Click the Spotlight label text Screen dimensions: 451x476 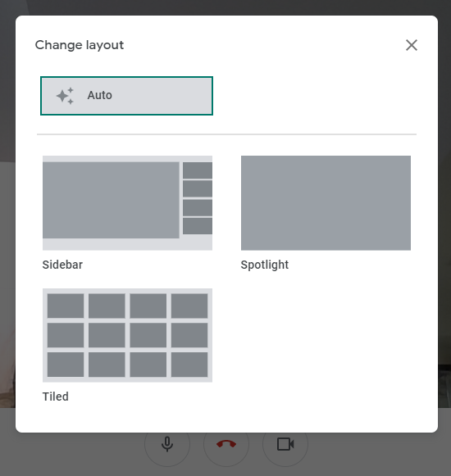(x=264, y=265)
